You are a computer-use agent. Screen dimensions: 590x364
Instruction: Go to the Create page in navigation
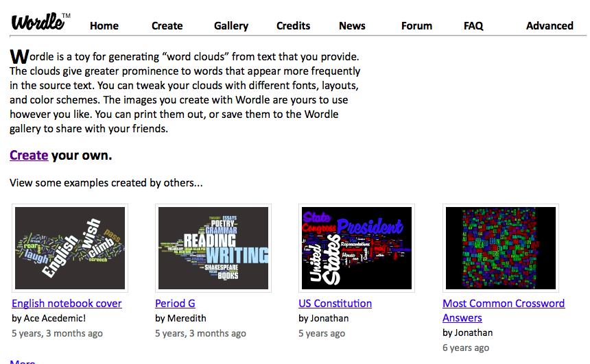click(x=167, y=26)
